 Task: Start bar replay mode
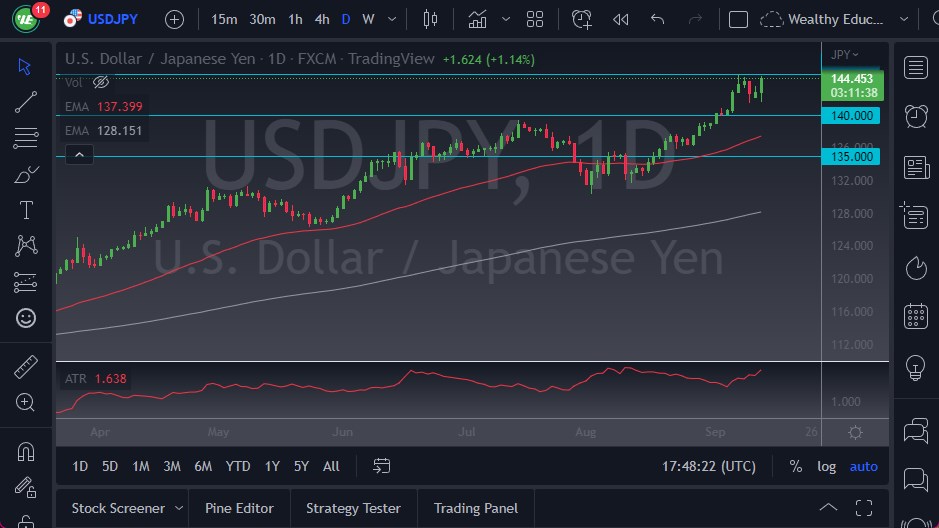click(x=621, y=20)
